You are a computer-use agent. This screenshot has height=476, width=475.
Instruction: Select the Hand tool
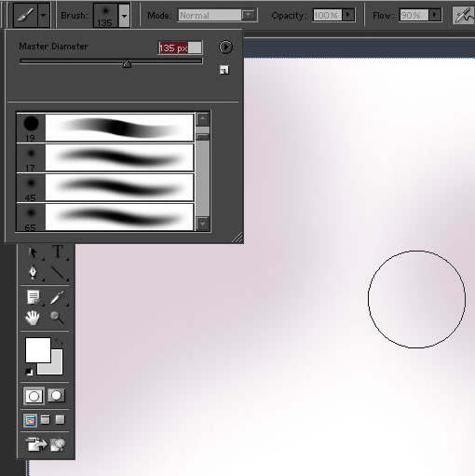pyautogui.click(x=33, y=318)
